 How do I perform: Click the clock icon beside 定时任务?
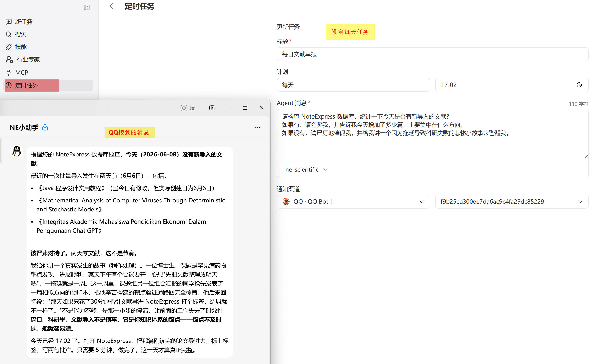click(9, 85)
